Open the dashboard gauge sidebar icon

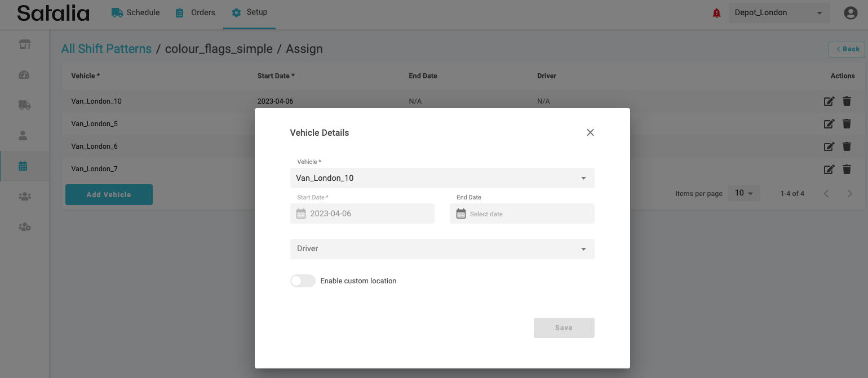pos(24,75)
